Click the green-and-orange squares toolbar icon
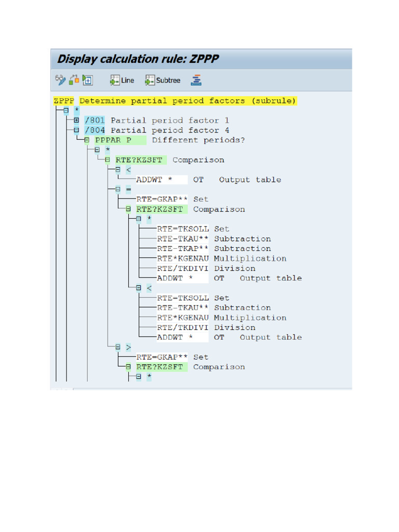This screenshot has width=399, height=532. coord(74,80)
